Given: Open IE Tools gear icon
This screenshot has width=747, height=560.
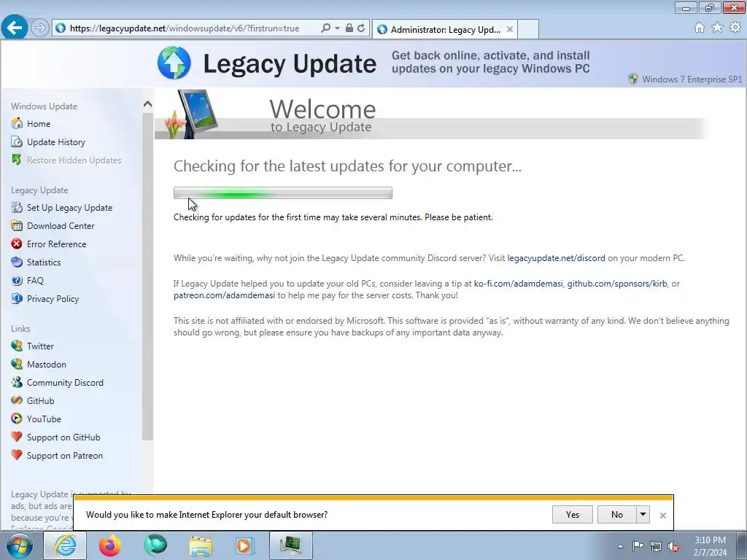Looking at the screenshot, I should click(x=735, y=28).
